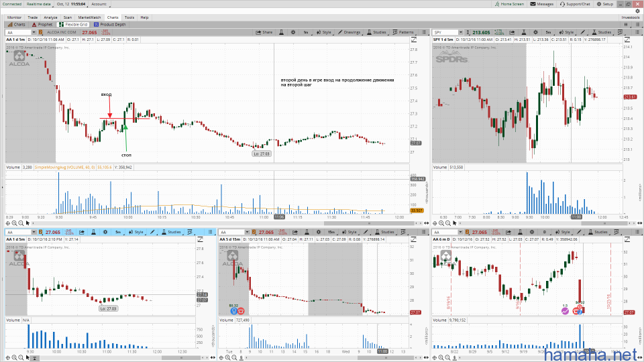Zoom in on the AA 15m chart
Image resolution: width=644 pixels, height=362 pixels.
point(228,358)
